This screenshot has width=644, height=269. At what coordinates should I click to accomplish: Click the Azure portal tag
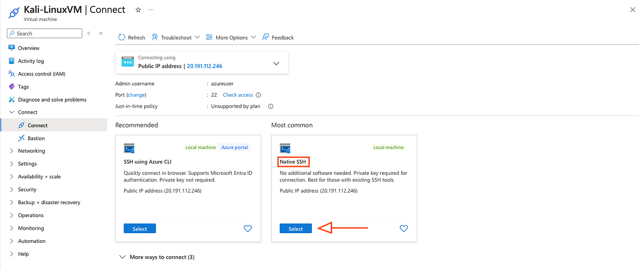pos(235,148)
